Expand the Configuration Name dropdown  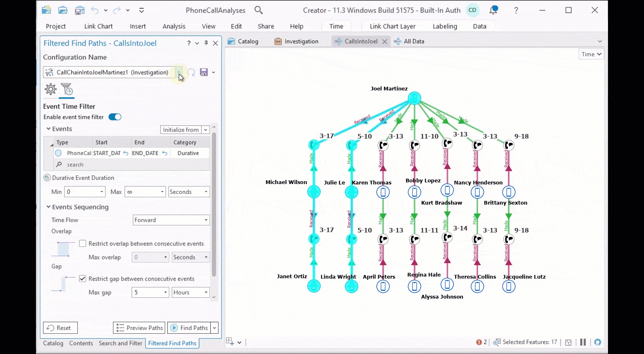click(x=178, y=72)
